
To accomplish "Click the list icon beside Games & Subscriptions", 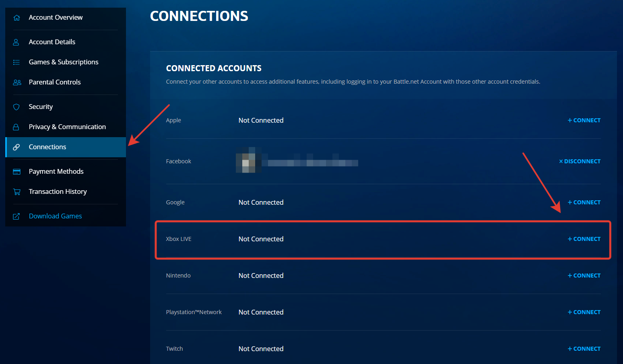I will click(x=17, y=62).
